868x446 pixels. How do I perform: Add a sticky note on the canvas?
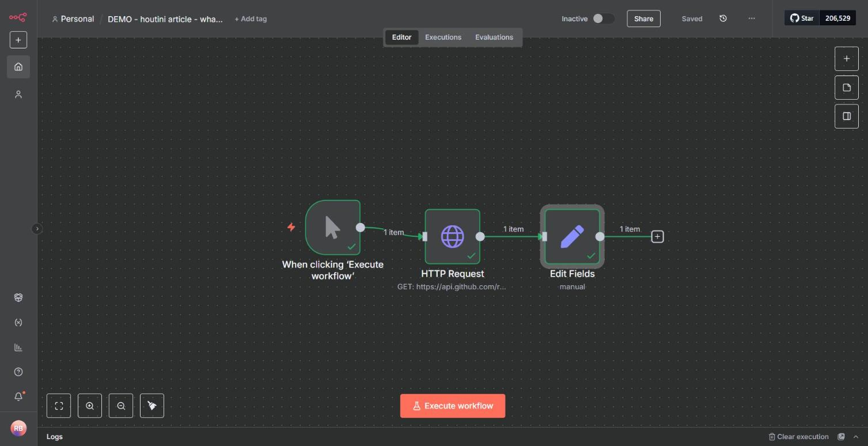click(846, 88)
